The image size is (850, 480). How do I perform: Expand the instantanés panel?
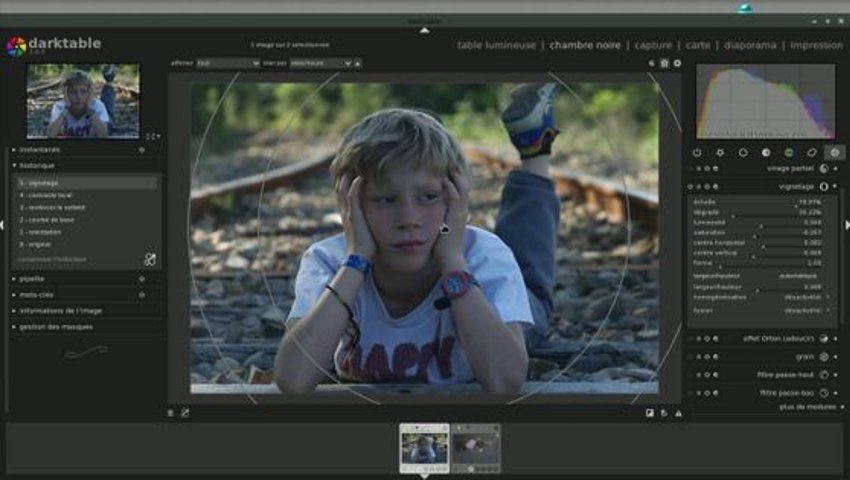14,150
